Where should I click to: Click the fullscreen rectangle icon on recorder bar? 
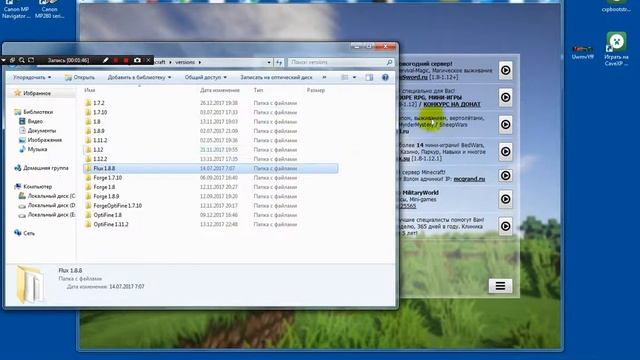pos(31,60)
